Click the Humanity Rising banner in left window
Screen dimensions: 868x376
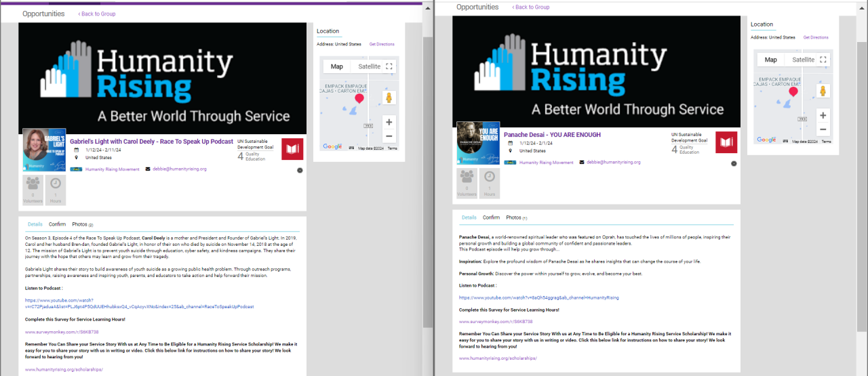click(x=162, y=79)
